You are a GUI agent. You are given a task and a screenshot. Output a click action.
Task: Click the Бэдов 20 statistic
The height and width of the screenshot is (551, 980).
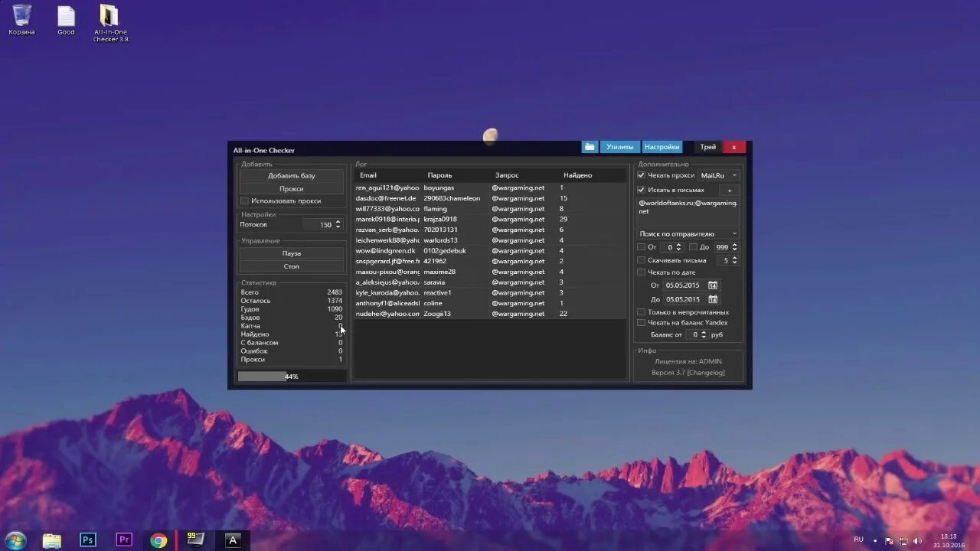tap(292, 318)
